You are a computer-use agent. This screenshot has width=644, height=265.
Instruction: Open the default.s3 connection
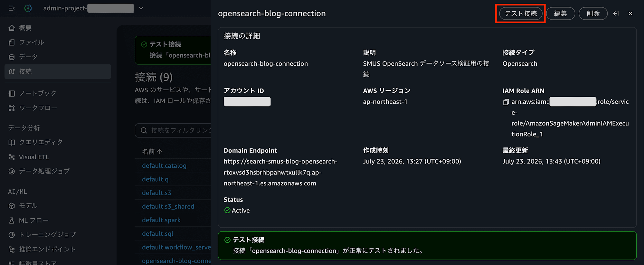[156, 193]
